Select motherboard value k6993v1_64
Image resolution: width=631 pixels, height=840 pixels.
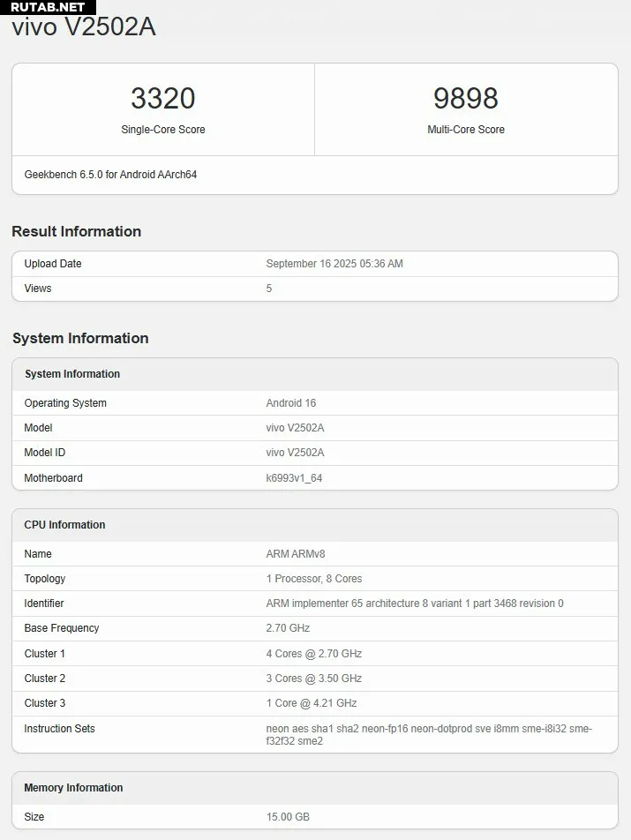point(294,478)
